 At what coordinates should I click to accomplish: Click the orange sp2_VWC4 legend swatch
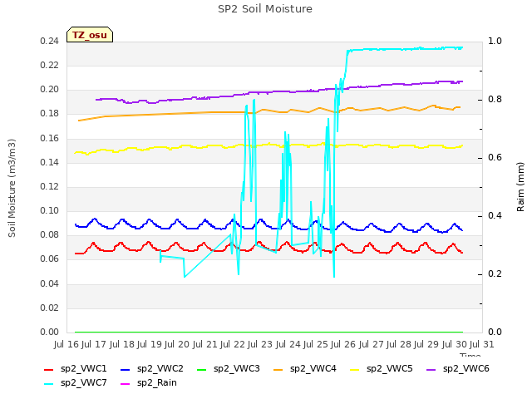[x=278, y=369]
